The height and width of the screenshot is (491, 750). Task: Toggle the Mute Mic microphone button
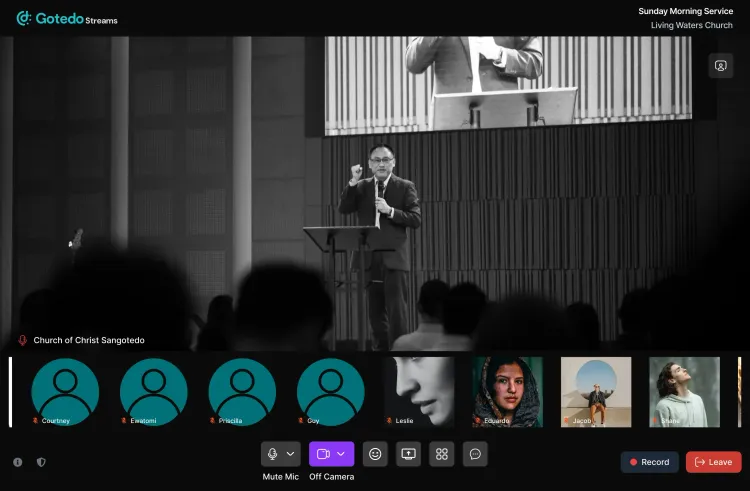click(272, 454)
